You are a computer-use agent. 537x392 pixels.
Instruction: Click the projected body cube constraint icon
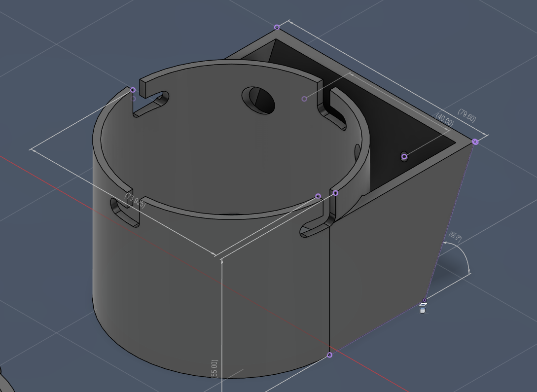(x=423, y=311)
